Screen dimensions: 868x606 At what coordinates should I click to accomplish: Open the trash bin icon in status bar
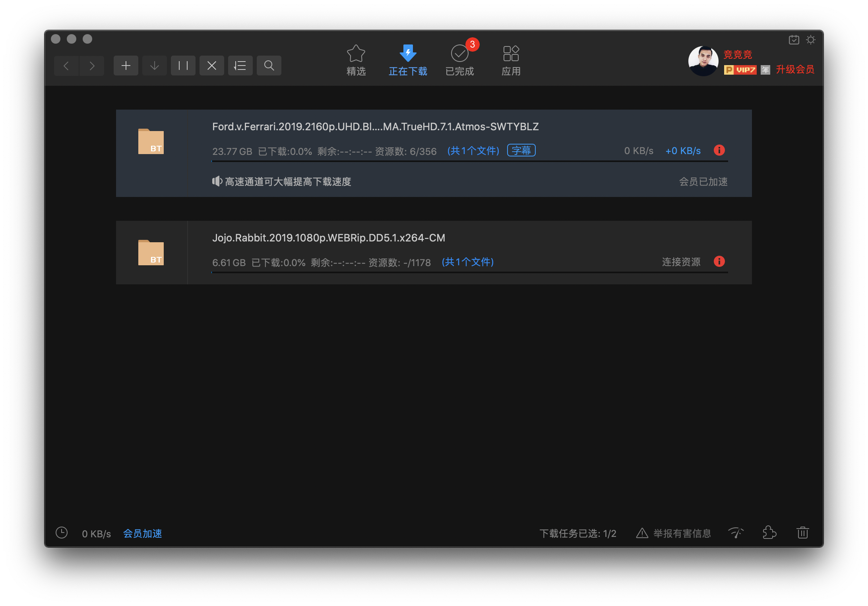click(802, 533)
